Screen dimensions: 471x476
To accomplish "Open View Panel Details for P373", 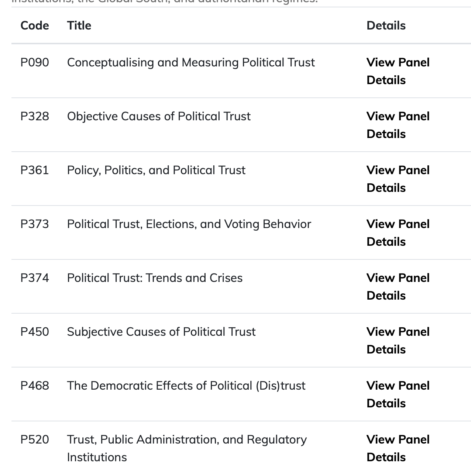I will [x=398, y=232].
